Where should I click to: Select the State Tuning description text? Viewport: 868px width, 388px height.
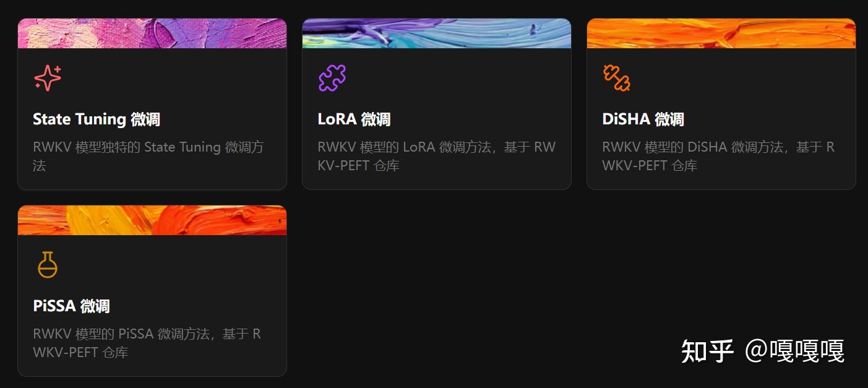pyautogui.click(x=148, y=156)
